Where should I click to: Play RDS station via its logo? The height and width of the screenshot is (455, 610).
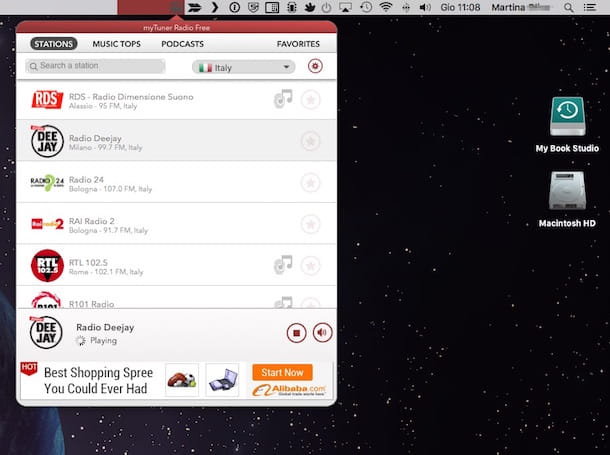[x=47, y=100]
